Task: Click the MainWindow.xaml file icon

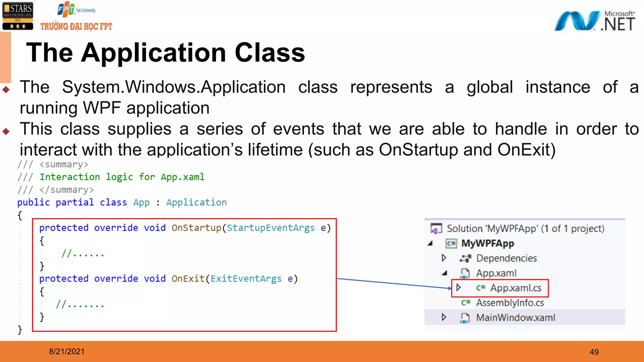Action: 465,318
